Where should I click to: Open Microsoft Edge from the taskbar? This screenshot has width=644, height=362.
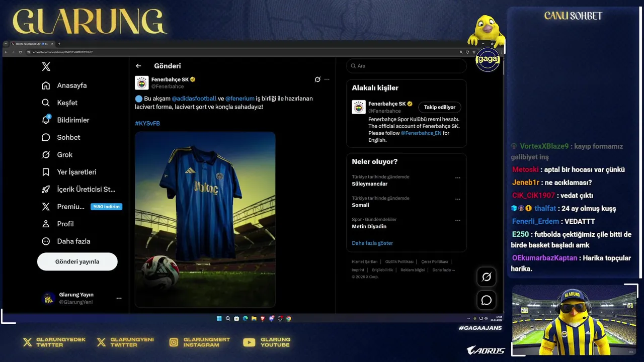(245, 318)
